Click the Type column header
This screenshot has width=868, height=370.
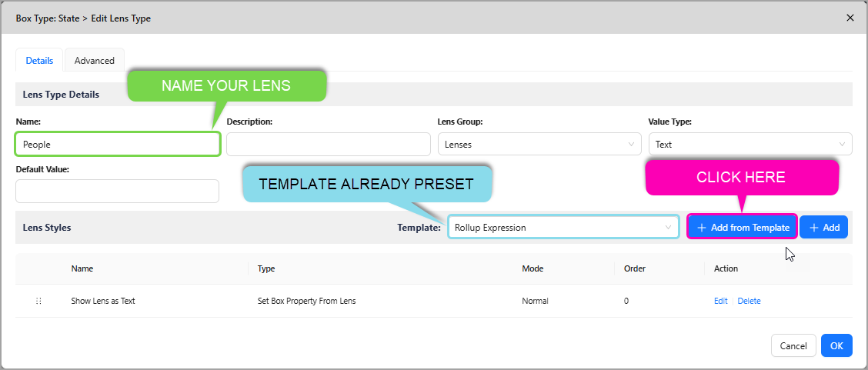pyautogui.click(x=266, y=268)
